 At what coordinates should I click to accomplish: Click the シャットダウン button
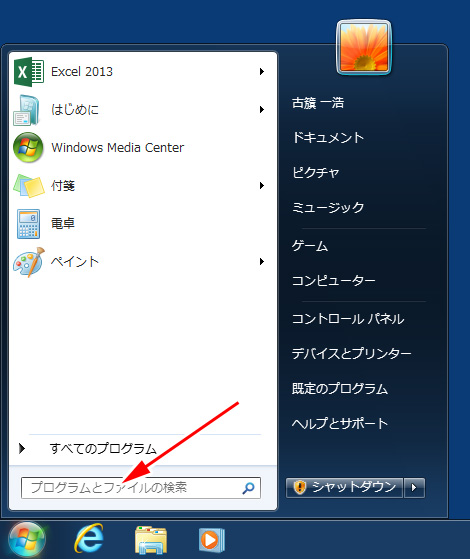(x=344, y=487)
